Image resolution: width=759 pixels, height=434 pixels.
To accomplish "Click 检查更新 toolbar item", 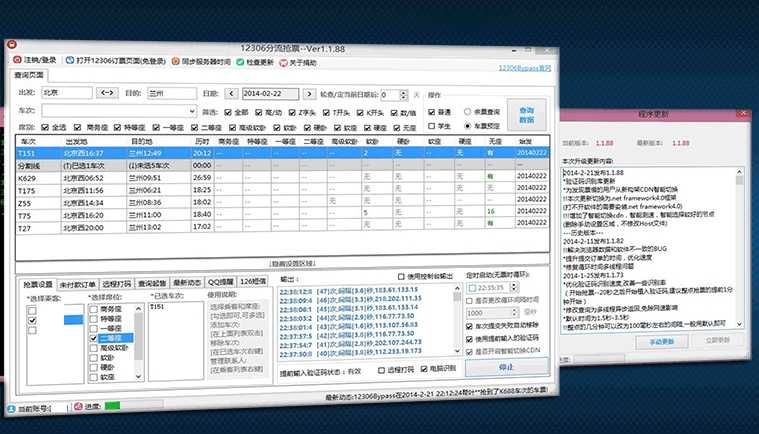I will 255,62.
